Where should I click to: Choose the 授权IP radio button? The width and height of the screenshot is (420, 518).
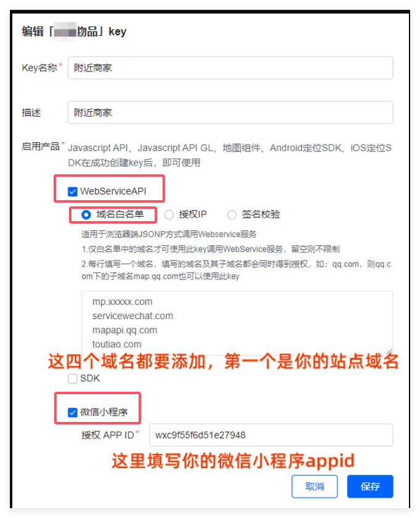point(169,214)
